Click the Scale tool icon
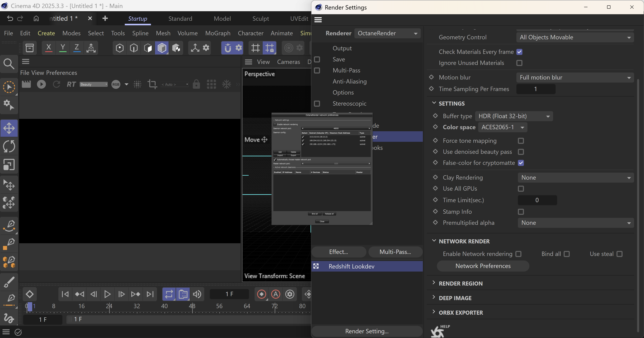The width and height of the screenshot is (644, 338). 9,165
